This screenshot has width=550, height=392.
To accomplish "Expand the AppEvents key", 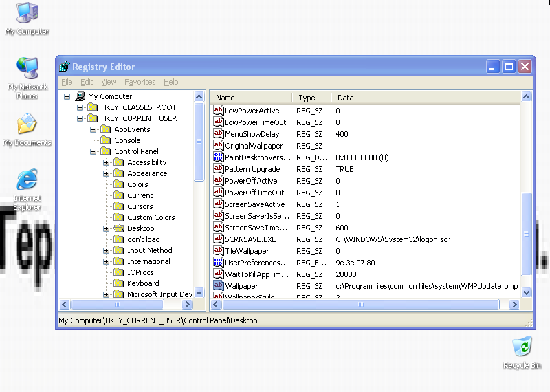I will click(93, 129).
